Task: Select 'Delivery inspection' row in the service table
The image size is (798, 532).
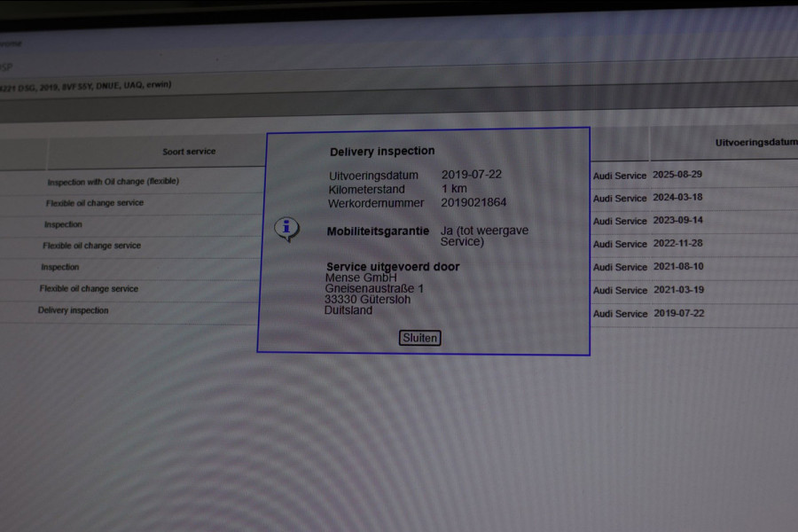Action: point(73,310)
